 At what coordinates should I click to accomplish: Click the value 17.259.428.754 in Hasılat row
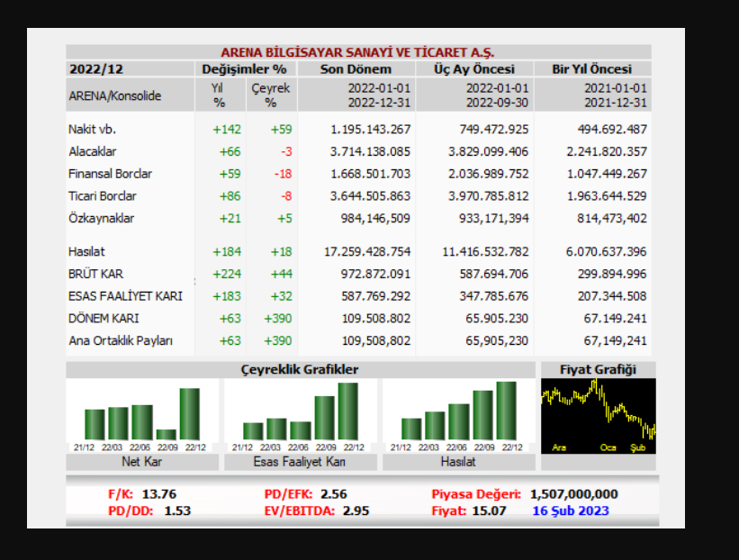pyautogui.click(x=367, y=251)
